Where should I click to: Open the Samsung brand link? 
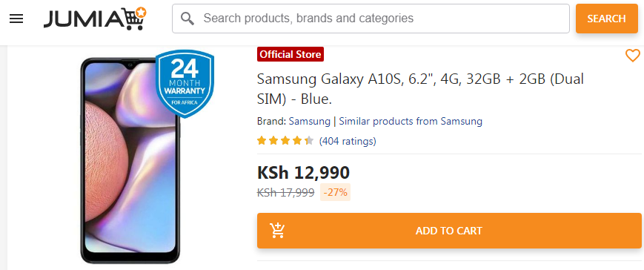click(x=309, y=121)
